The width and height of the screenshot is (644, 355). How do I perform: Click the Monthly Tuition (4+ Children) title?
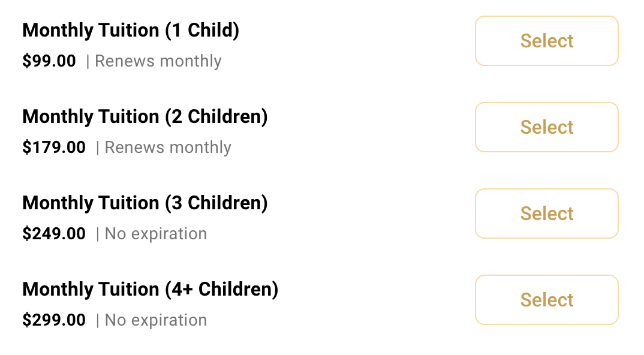tap(151, 289)
